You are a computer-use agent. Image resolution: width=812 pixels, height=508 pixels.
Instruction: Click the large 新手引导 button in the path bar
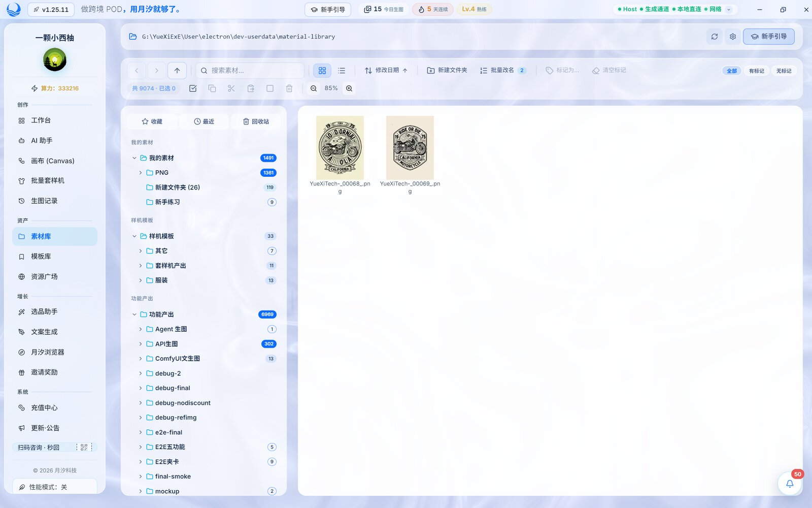coord(769,37)
